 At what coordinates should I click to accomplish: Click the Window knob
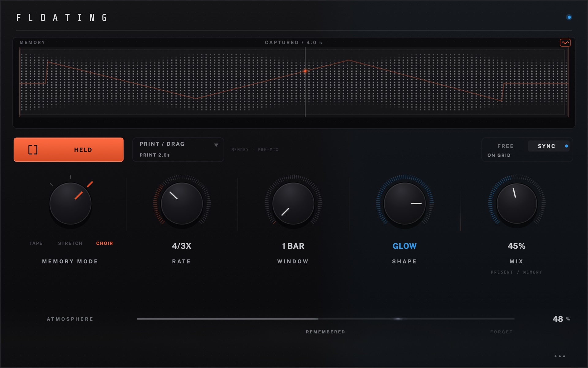coord(293,204)
